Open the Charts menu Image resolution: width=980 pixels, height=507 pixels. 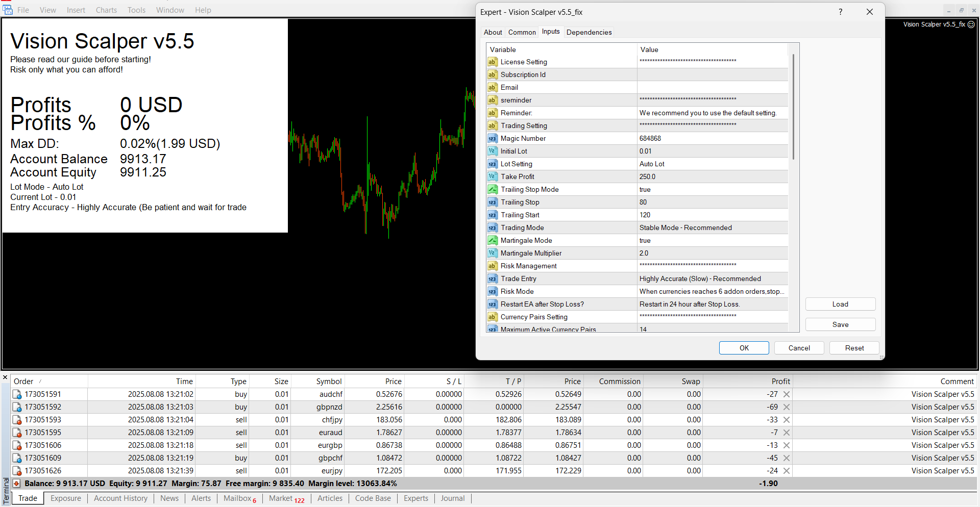[106, 10]
